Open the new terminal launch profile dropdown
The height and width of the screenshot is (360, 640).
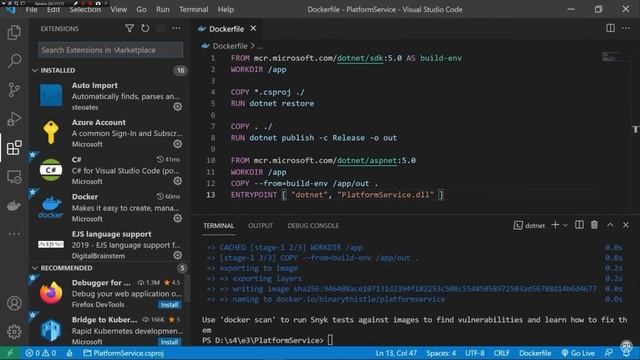tap(565, 225)
